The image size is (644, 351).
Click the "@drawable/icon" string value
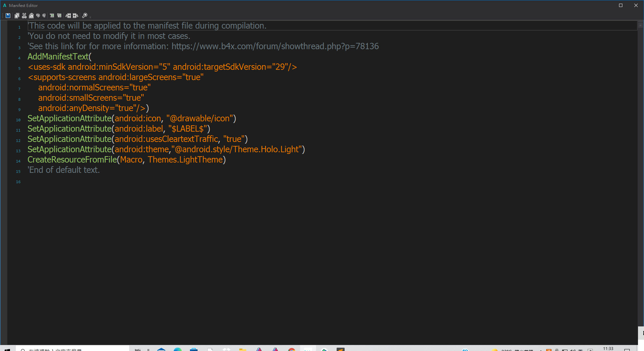[200, 118]
